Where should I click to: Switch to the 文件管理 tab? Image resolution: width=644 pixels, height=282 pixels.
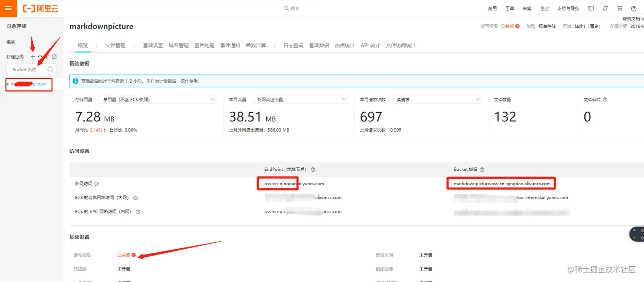pos(115,45)
